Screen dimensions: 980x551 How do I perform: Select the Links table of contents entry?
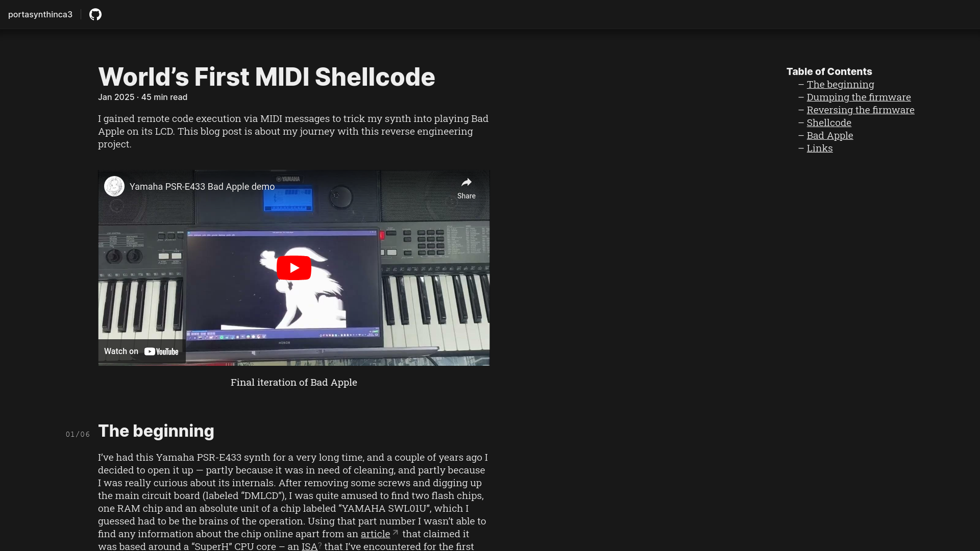coord(819,148)
